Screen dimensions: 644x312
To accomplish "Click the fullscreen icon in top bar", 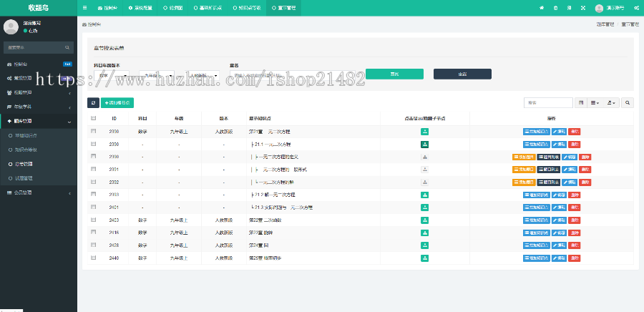I will point(583,8).
